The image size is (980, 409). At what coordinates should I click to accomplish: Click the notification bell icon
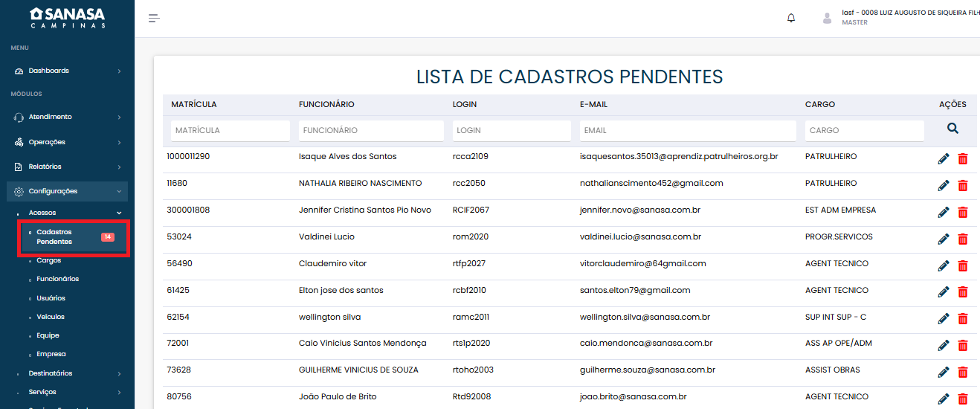pyautogui.click(x=791, y=18)
